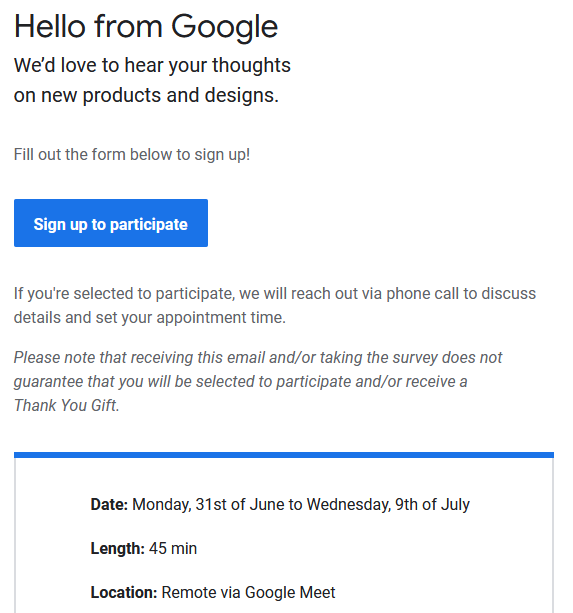
Task: Select the word Google in the heading
Action: [224, 27]
